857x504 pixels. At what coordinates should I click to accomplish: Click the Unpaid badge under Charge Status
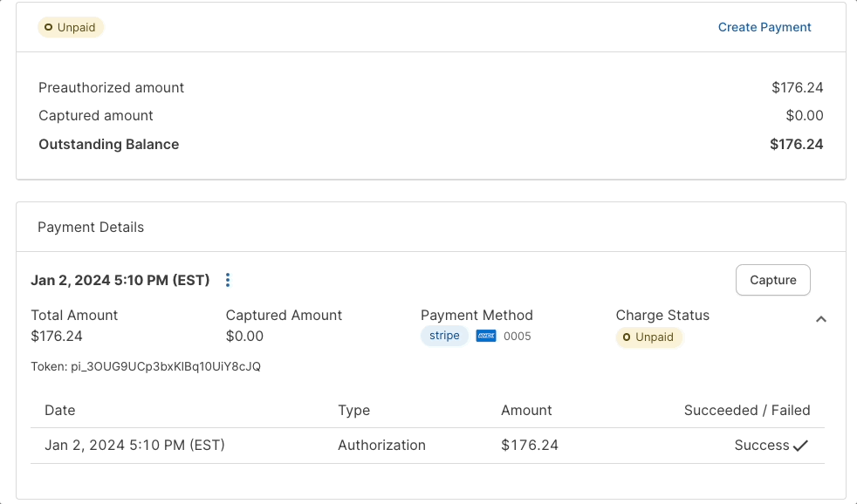click(x=649, y=337)
